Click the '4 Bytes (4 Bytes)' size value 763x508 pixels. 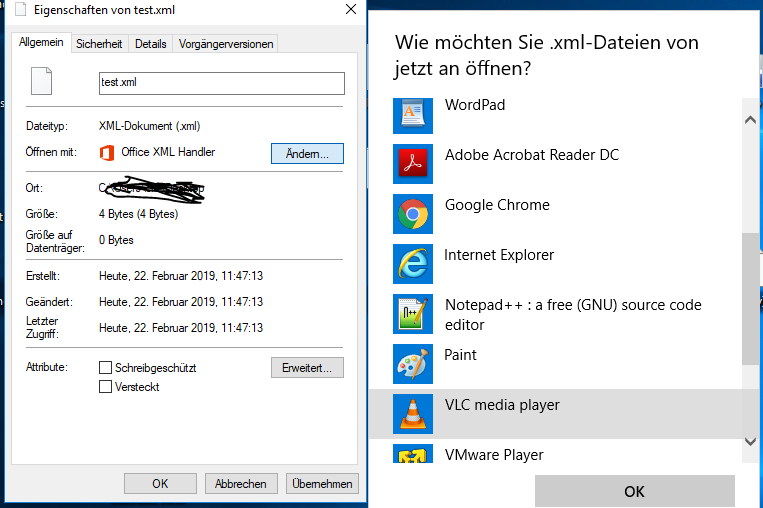coord(138,214)
